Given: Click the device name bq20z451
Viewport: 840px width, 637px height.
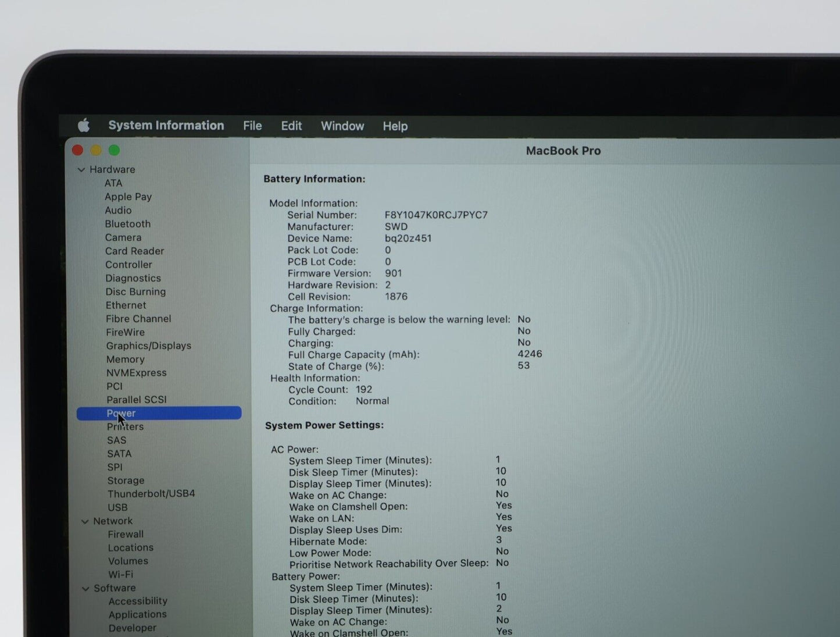Looking at the screenshot, I should [408, 238].
